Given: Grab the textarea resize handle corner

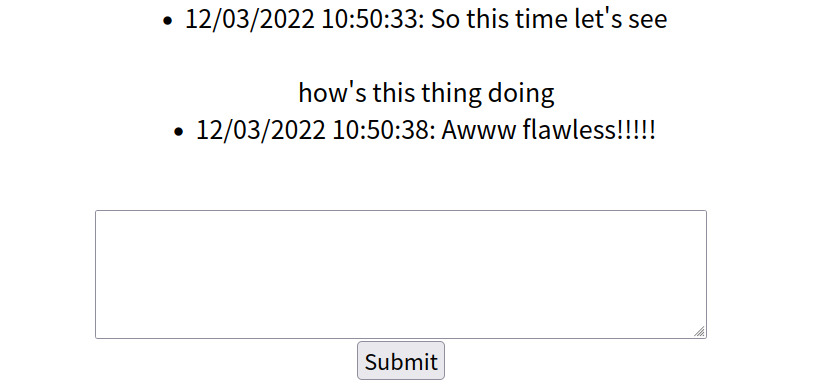Looking at the screenshot, I should point(700,332).
